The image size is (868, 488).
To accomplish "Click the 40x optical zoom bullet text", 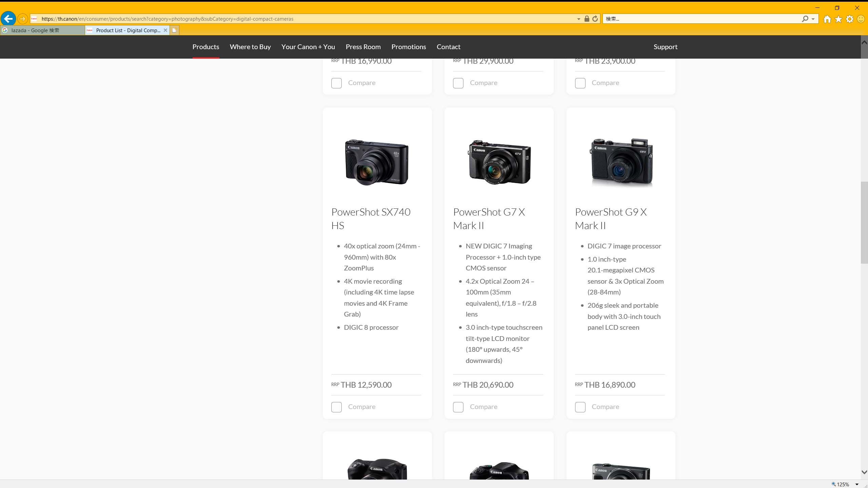I will [382, 257].
